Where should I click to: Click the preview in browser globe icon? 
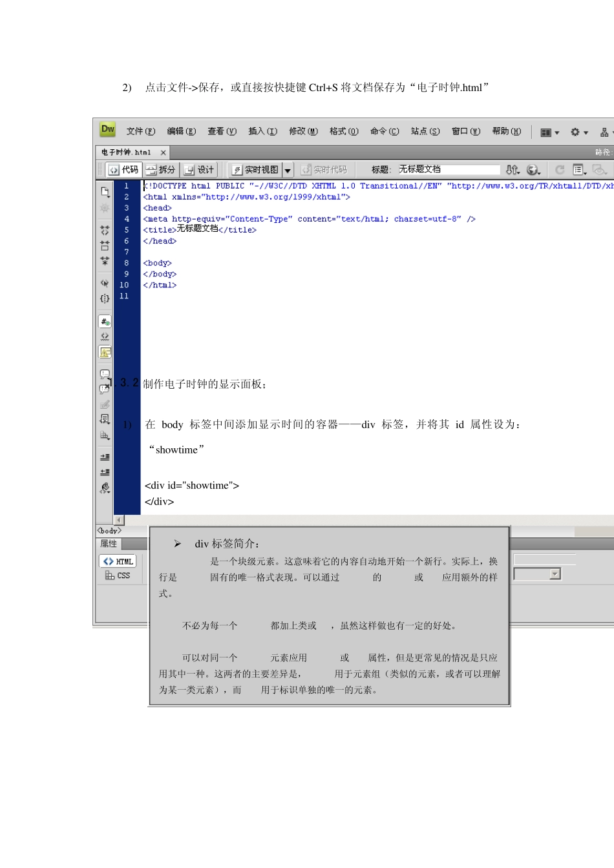tap(533, 170)
